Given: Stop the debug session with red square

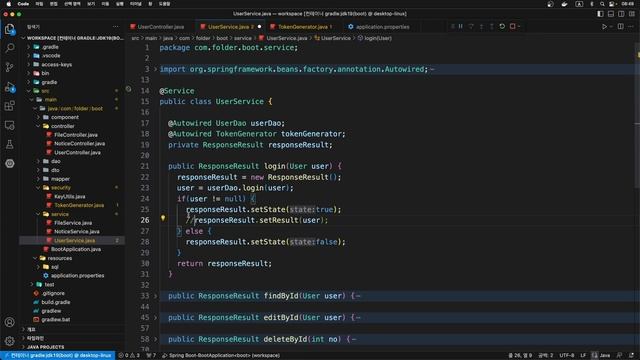Looking at the screenshot, I should coord(513,27).
